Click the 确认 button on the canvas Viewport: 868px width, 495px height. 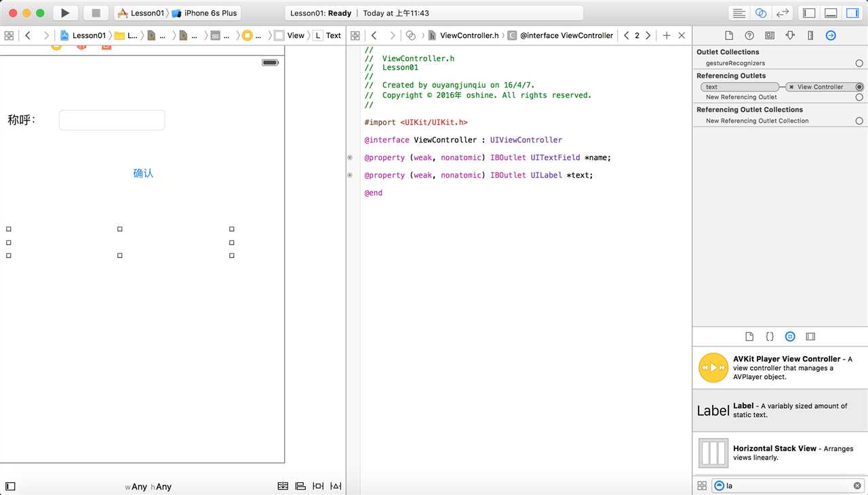click(143, 173)
